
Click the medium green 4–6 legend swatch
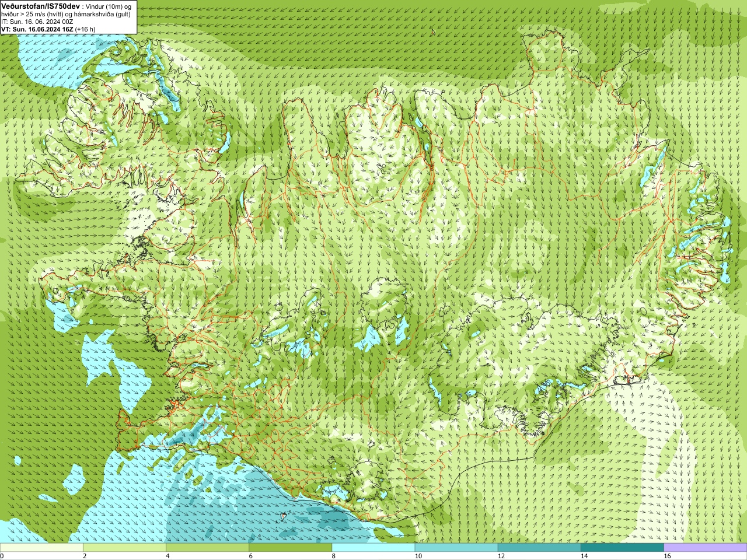pos(207,548)
